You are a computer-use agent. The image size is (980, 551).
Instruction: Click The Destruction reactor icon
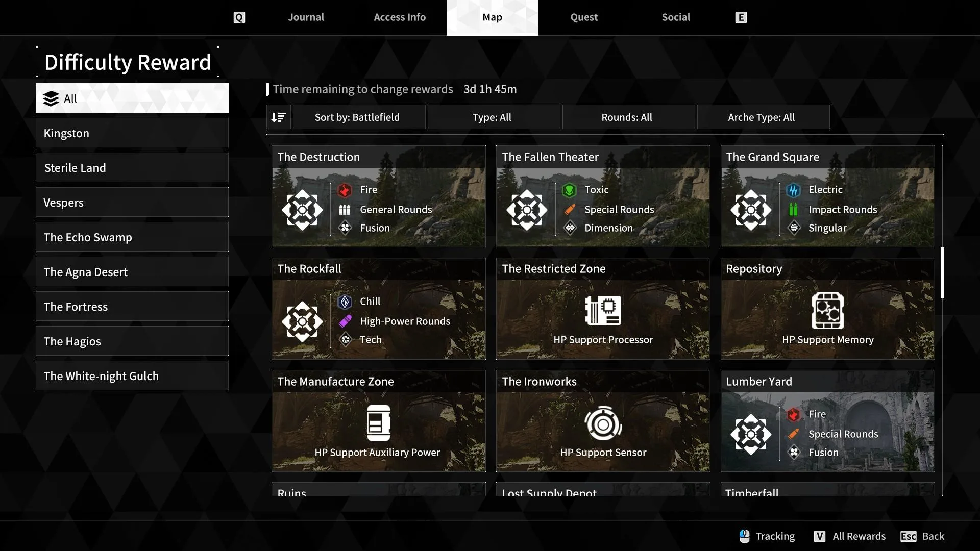[302, 210]
